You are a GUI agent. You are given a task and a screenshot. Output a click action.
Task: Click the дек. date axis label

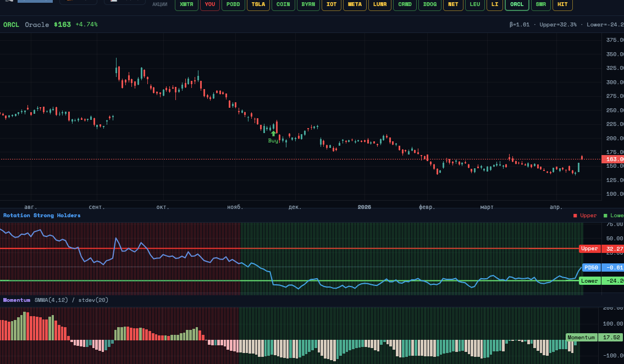click(295, 207)
